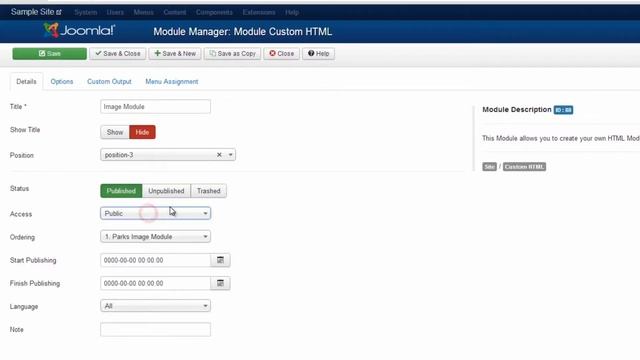Viewport: 640px width, 360px height.
Task: Set Status to Published
Action: pos(121,191)
